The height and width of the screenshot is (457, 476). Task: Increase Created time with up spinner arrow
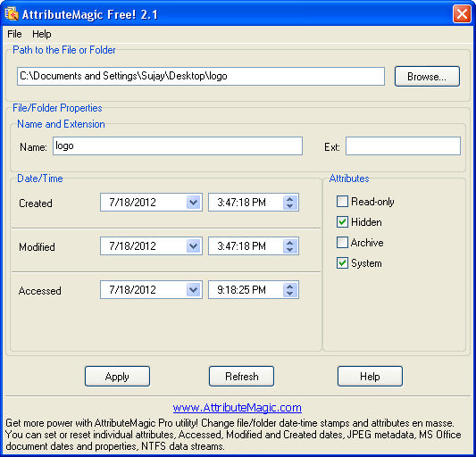(290, 199)
